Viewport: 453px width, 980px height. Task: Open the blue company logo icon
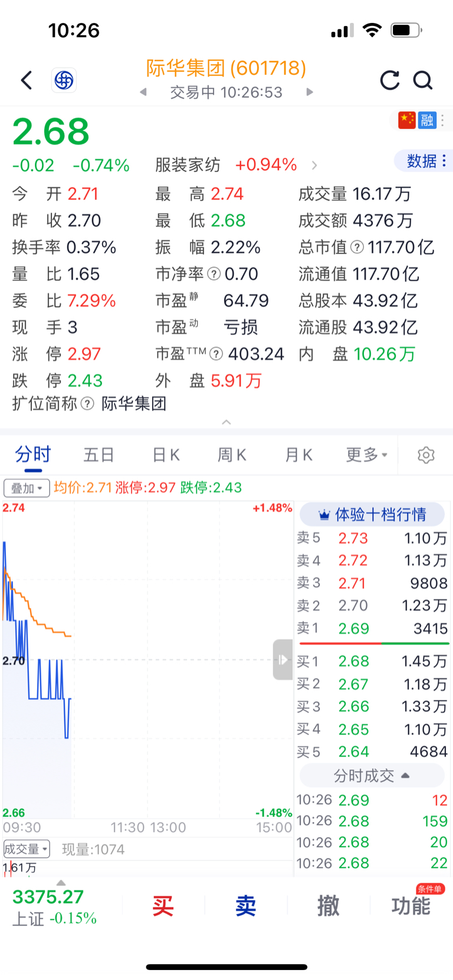64,80
